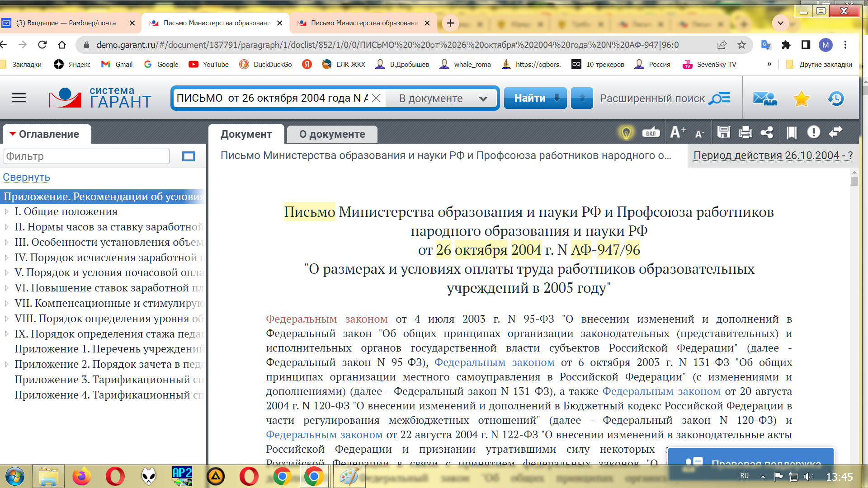This screenshot has height=488, width=868.
Task: Open the 'Федеральным законом' link before 'от 20 августа'
Action: (661, 391)
